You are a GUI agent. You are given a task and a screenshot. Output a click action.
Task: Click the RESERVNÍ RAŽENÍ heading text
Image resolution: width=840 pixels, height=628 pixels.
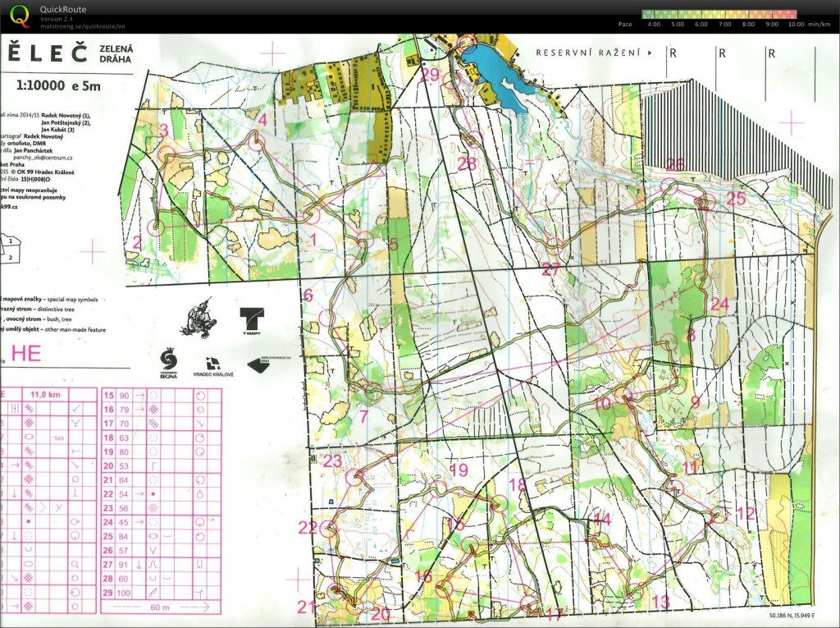pos(589,53)
